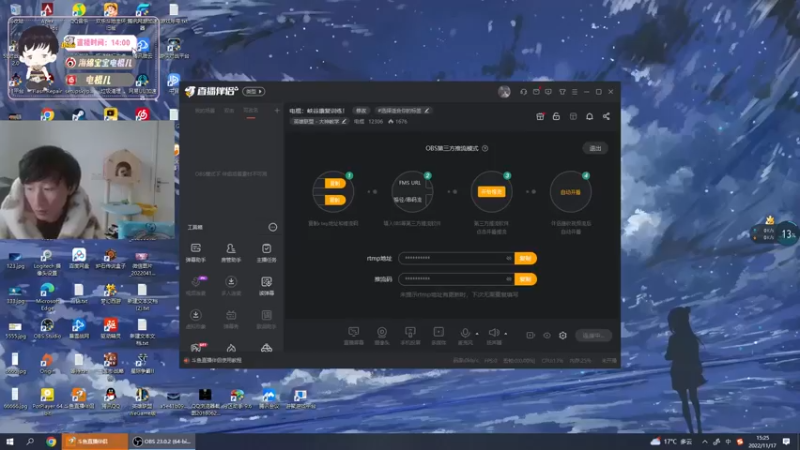800x450 pixels.
Task: Open the notification bell in header
Action: pos(589,116)
